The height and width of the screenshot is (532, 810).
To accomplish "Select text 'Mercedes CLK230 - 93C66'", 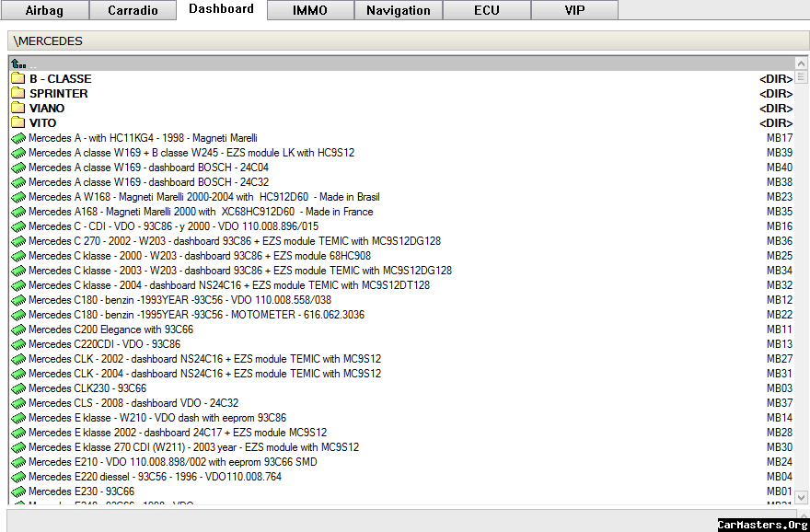I will coord(87,388).
